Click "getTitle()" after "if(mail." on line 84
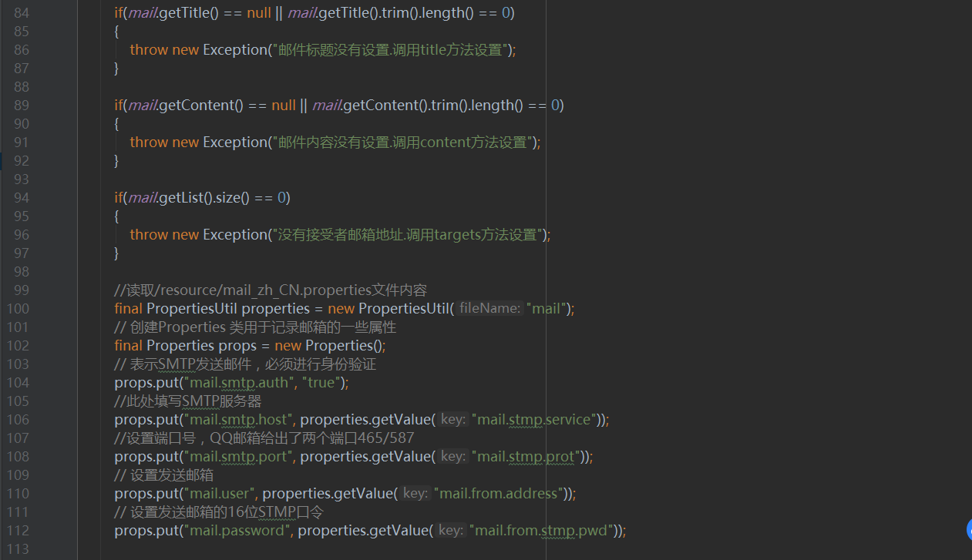This screenshot has height=560, width=972. pos(190,12)
